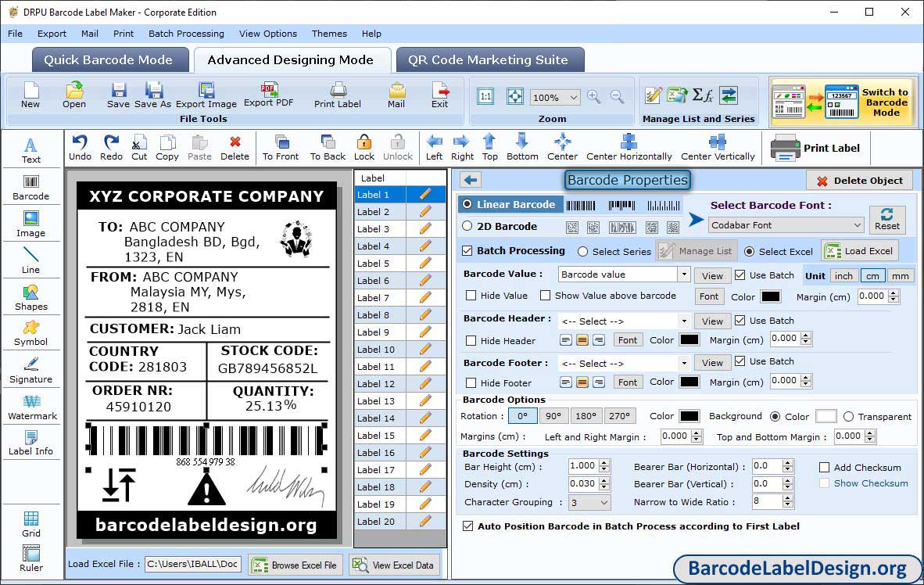Click the Load Excel button

click(861, 250)
